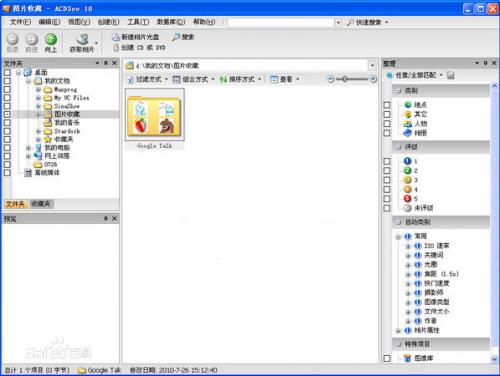Click the People category icon
Screen dimensions: 500x376
[408, 124]
